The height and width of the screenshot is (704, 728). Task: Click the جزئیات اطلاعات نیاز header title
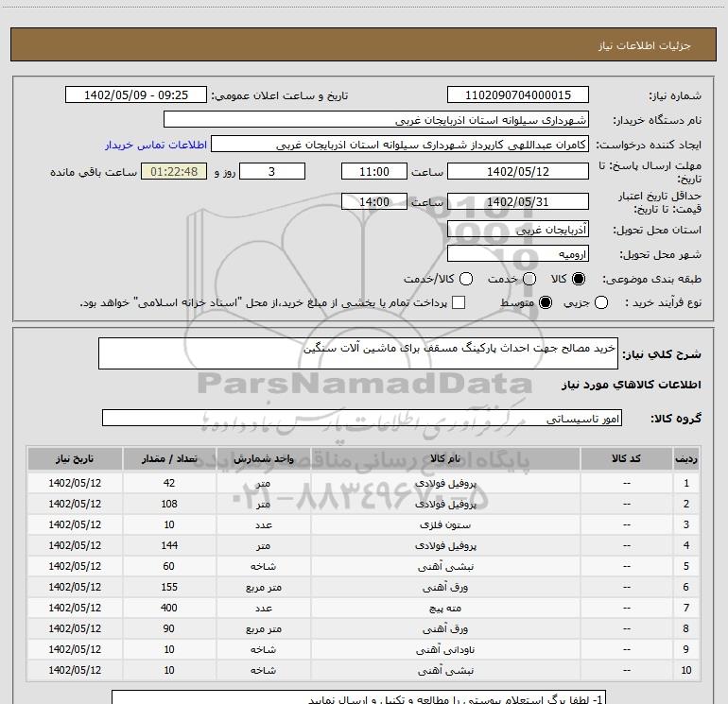pyautogui.click(x=645, y=45)
